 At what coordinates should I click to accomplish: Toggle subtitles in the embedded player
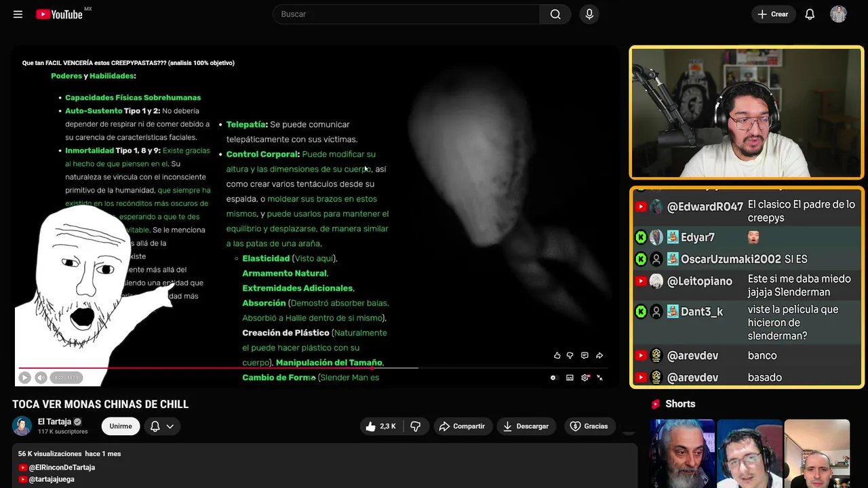pos(570,378)
